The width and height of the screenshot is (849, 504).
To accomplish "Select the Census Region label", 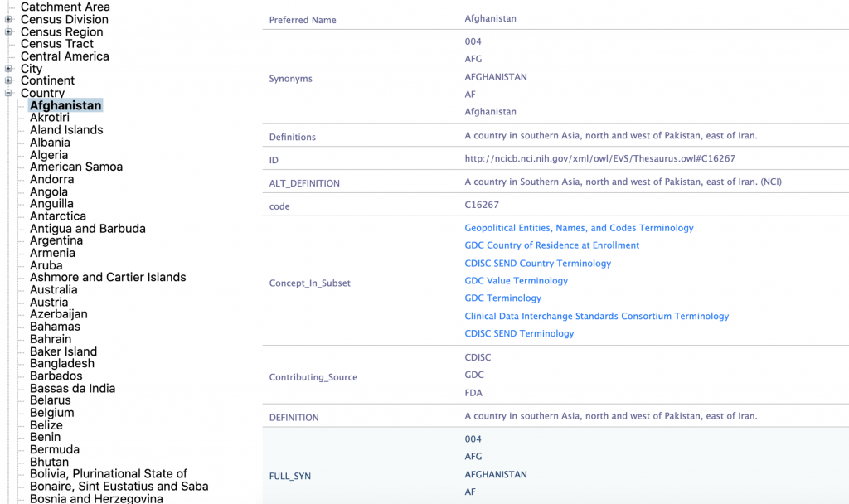I will pos(61,32).
